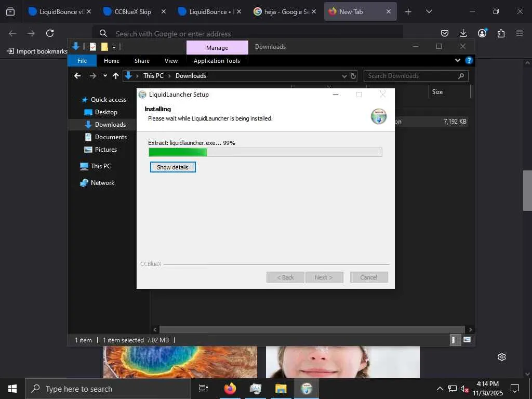Show hidden system tray icons

click(440, 389)
